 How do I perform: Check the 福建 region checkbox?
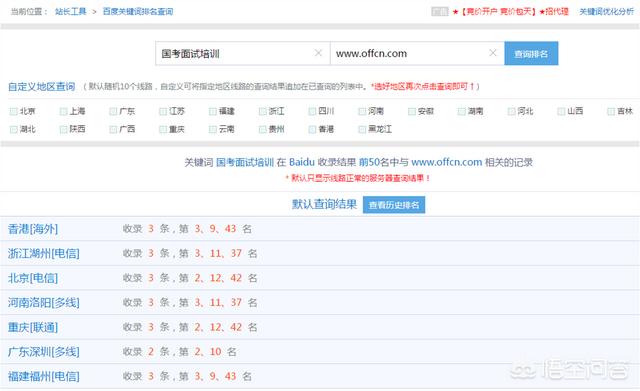pos(213,111)
